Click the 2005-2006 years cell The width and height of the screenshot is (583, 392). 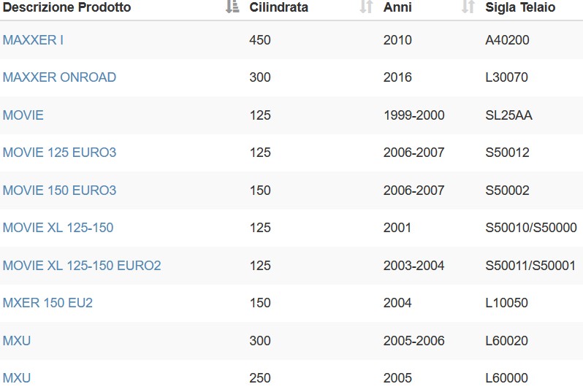point(414,340)
